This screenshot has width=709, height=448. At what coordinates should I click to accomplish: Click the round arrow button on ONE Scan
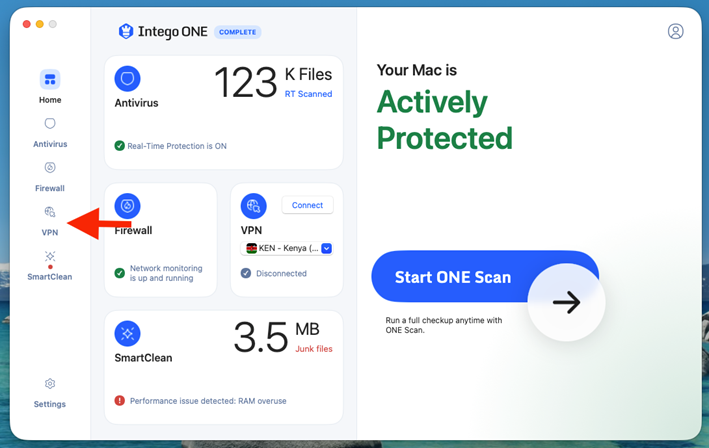tap(566, 302)
